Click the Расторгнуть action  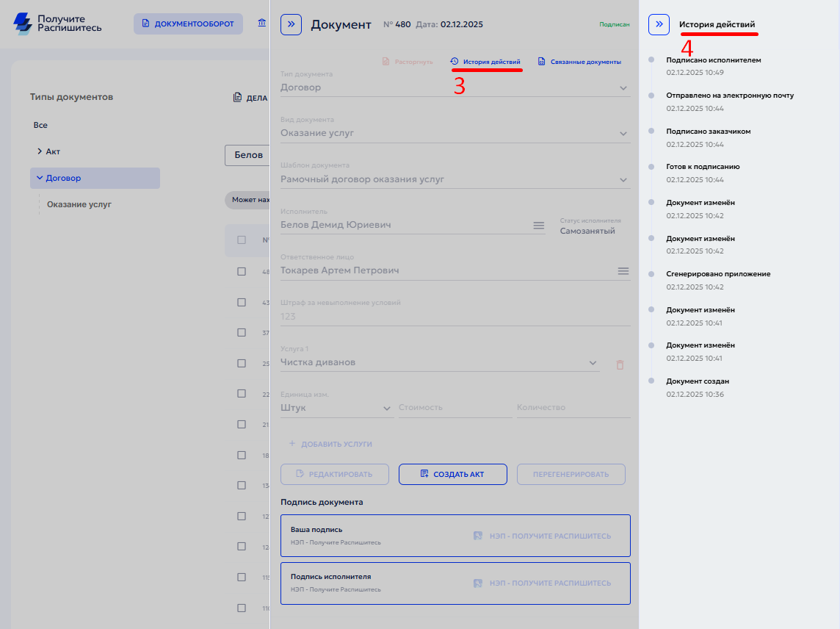(408, 62)
